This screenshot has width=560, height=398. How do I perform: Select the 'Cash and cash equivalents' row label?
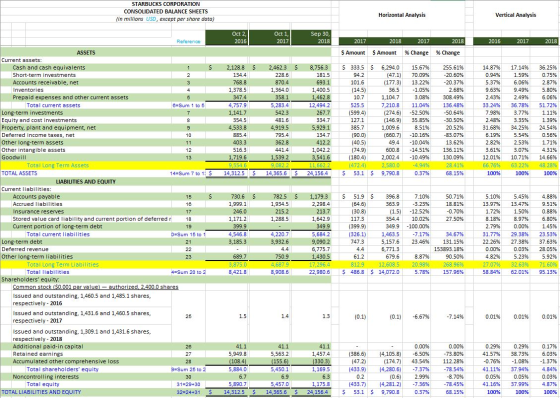[x=49, y=68]
